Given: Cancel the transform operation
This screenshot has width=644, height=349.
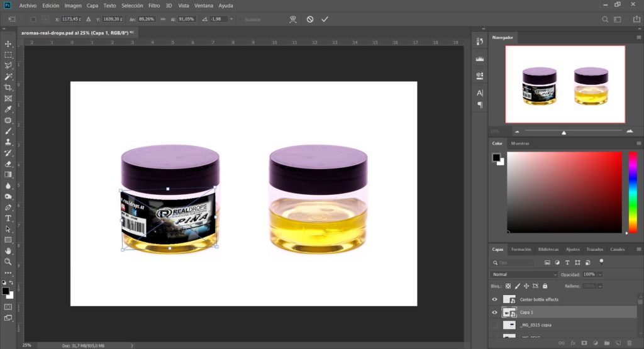Looking at the screenshot, I should (310, 19).
